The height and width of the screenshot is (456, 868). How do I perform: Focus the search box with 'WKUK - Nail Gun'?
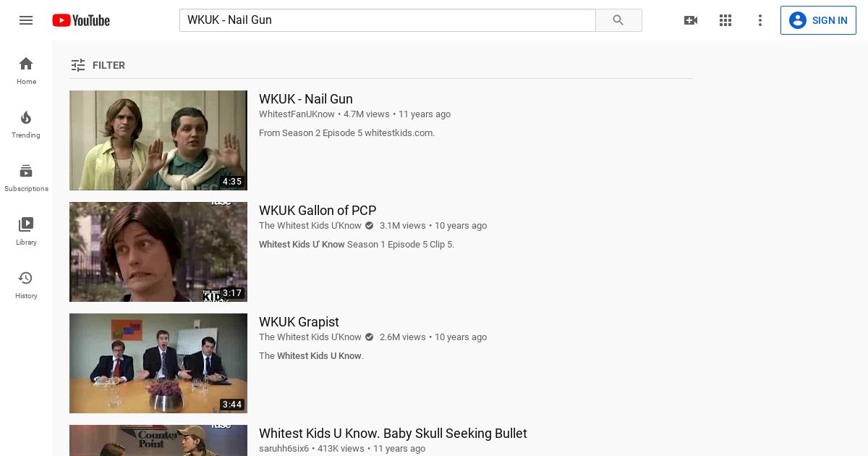click(388, 20)
